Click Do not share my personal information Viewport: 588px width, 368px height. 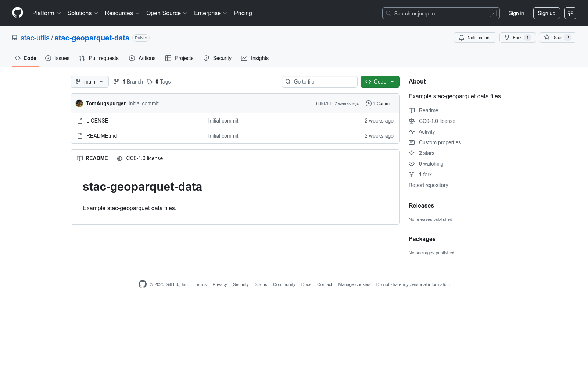click(x=413, y=284)
